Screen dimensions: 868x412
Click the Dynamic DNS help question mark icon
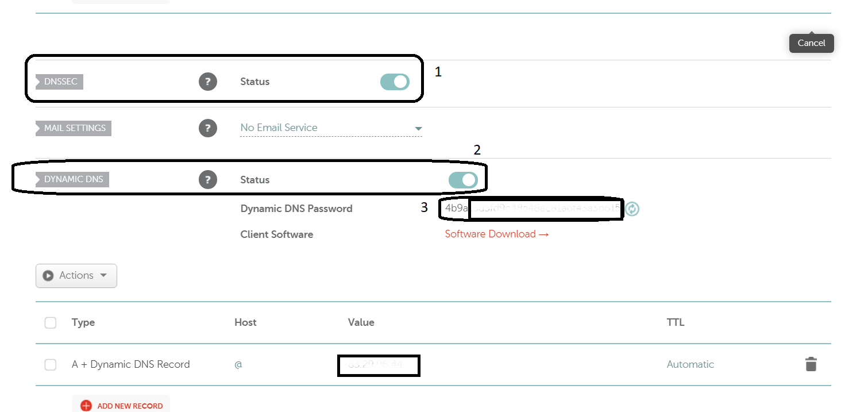pyautogui.click(x=208, y=180)
